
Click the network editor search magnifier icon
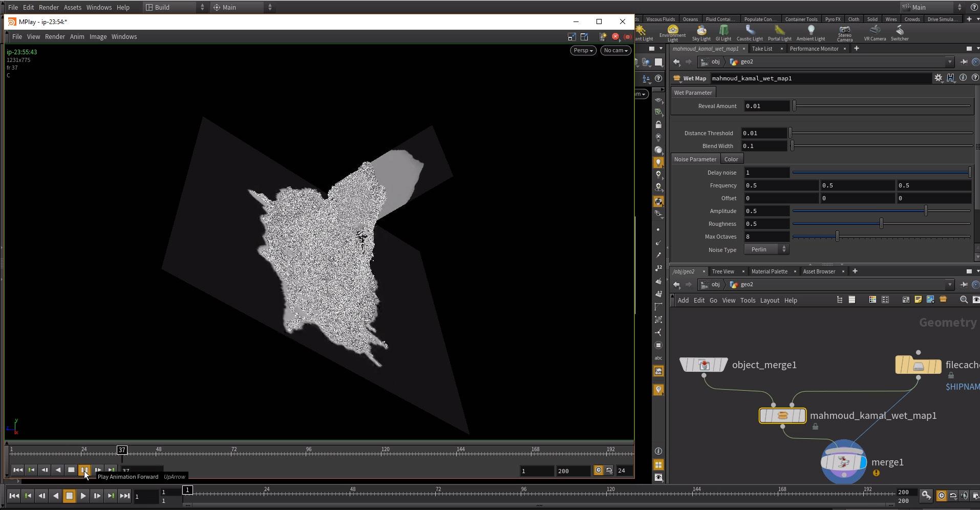coord(963,300)
